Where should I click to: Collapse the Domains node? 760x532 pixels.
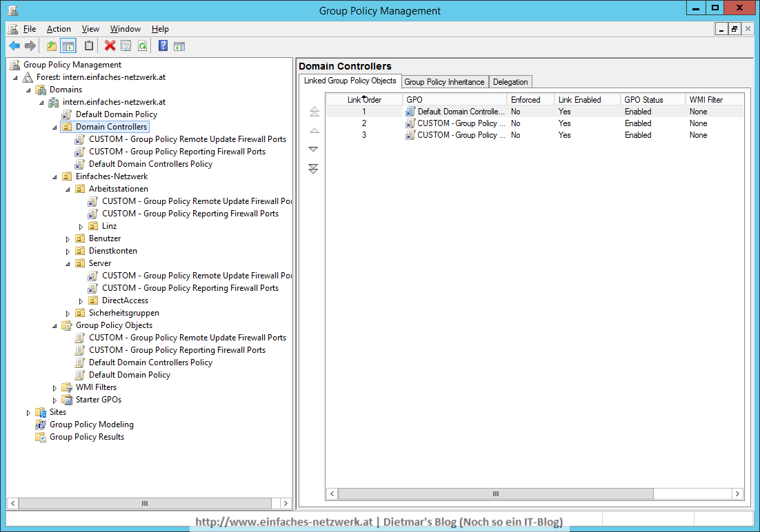(x=28, y=90)
